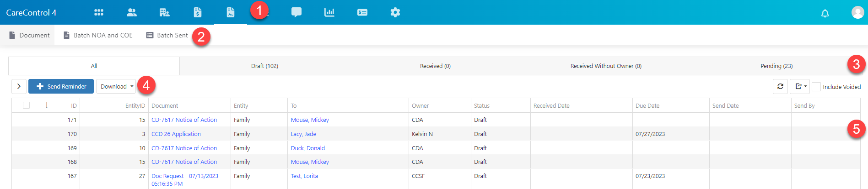The image size is (868, 189).
Task: Click the dollar invoice document icon
Action: pyautogui.click(x=198, y=12)
